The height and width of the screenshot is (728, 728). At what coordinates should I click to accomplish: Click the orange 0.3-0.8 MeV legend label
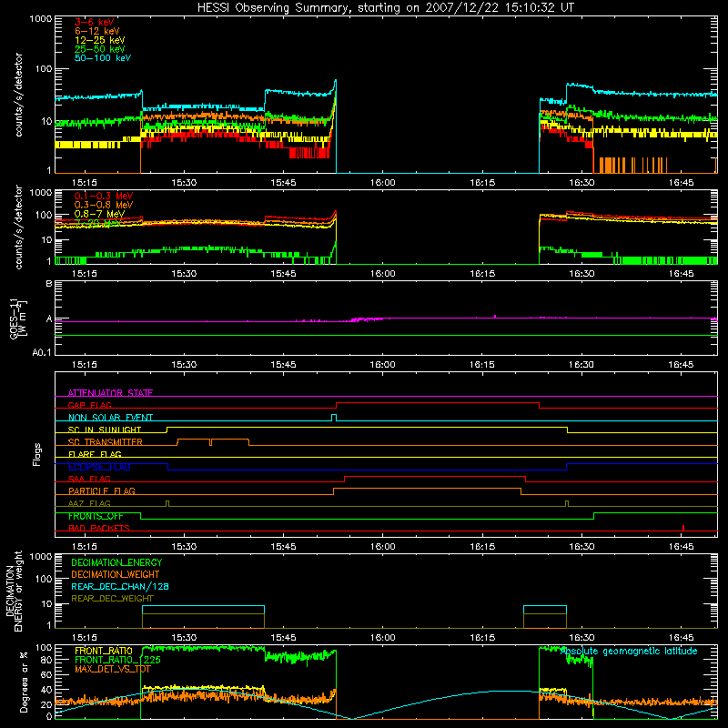click(104, 205)
